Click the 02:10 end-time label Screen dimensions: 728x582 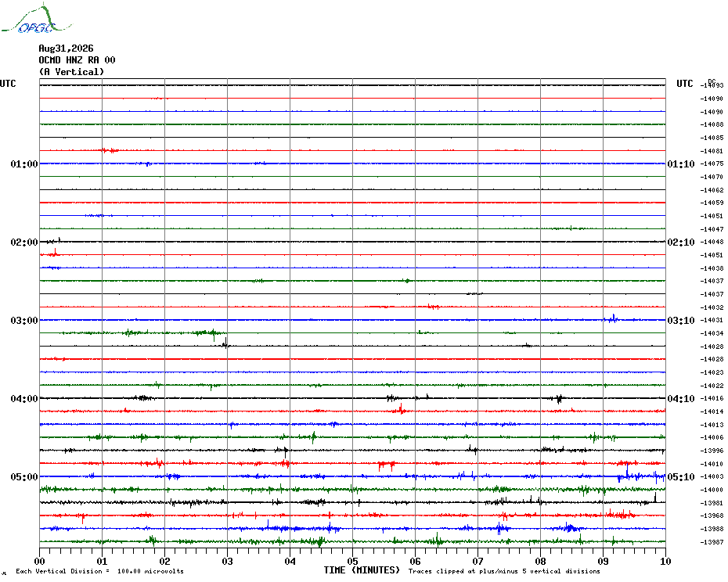click(x=681, y=242)
